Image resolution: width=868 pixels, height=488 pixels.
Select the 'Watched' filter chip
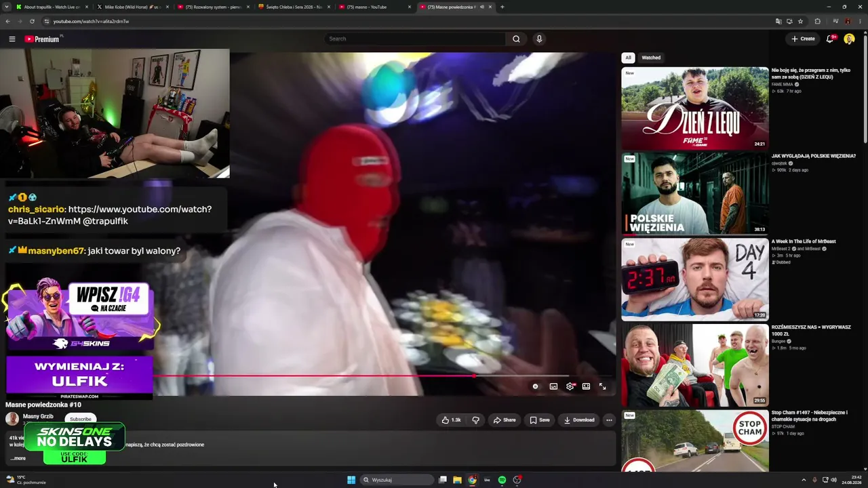click(x=651, y=58)
